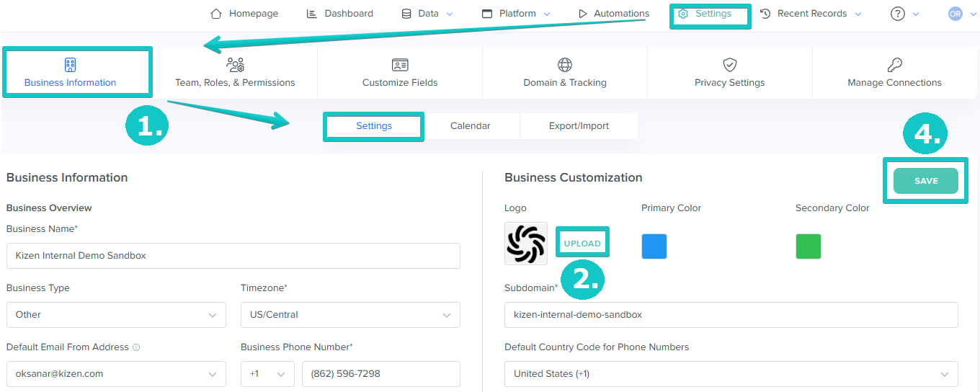The height and width of the screenshot is (392, 980).
Task: Click the SAVE button
Action: pyautogui.click(x=926, y=181)
